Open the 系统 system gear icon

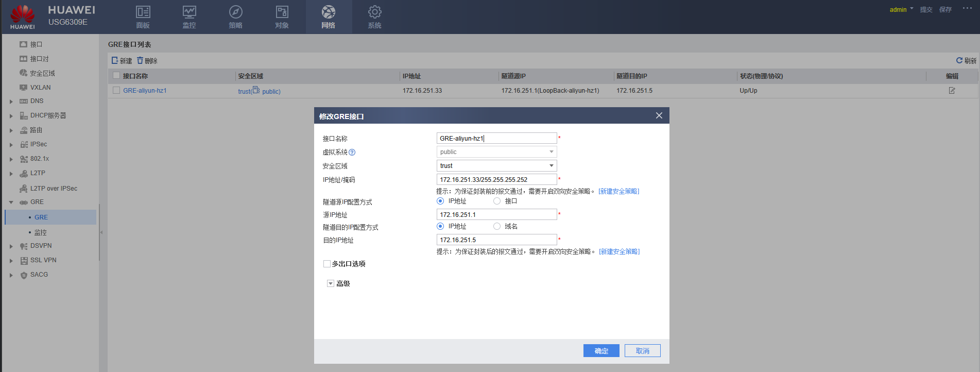click(x=374, y=12)
